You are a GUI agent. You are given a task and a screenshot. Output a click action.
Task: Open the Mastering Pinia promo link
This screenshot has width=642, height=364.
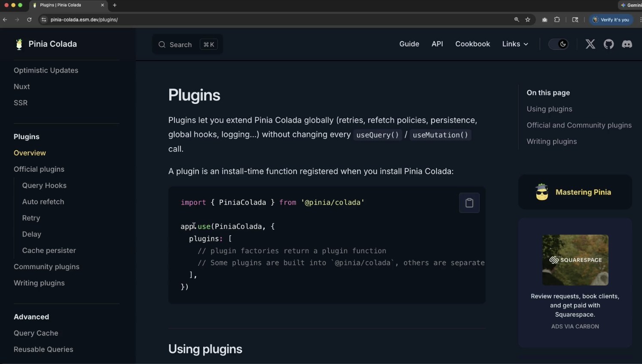click(x=575, y=192)
